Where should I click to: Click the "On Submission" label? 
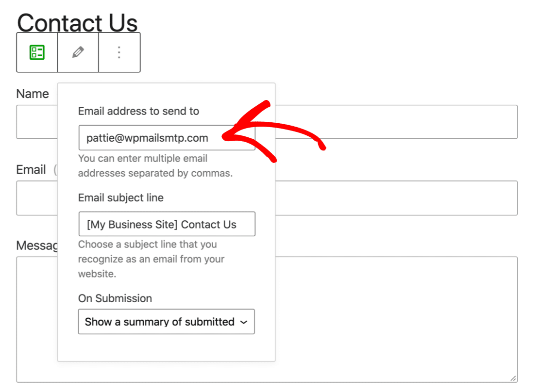tap(115, 298)
